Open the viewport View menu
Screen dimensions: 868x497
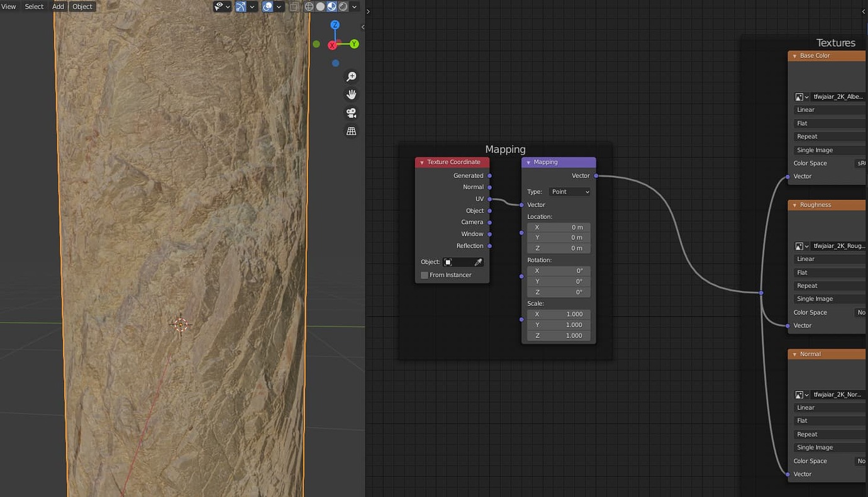[x=9, y=6]
